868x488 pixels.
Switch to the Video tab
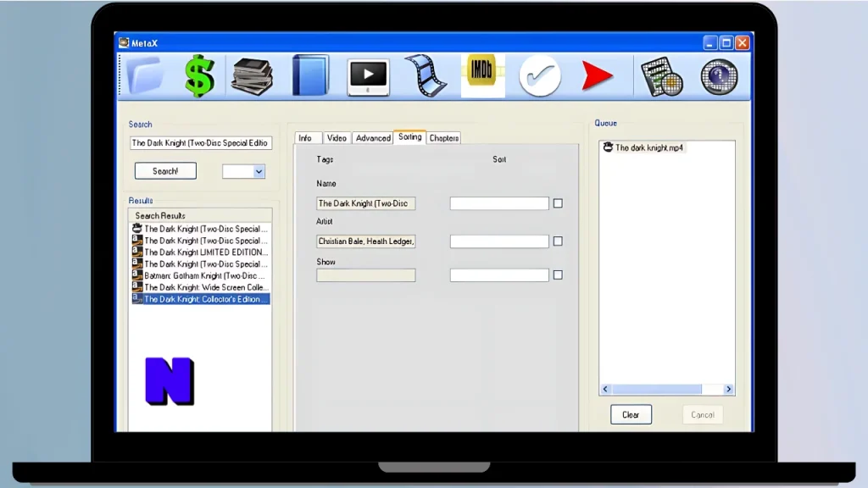[337, 138]
